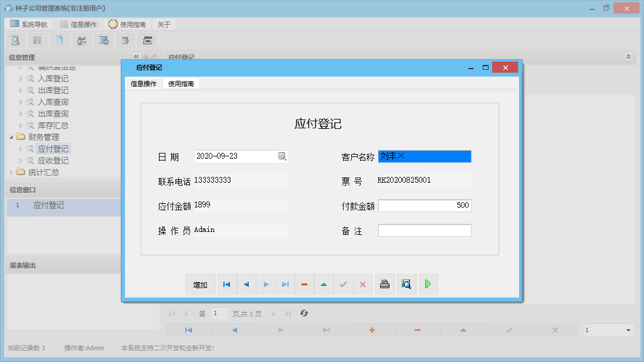Select the search query icon in main toolbar
The image size is (644, 362).
pyautogui.click(x=15, y=40)
